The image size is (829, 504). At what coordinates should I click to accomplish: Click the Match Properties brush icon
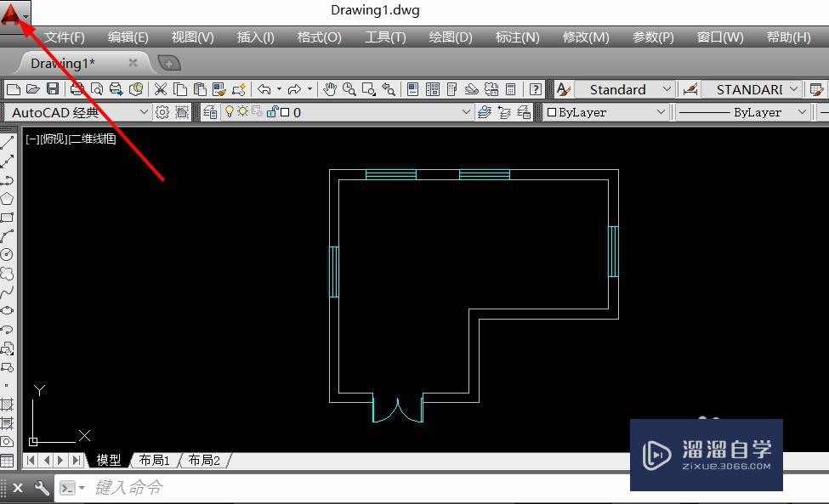[x=219, y=89]
